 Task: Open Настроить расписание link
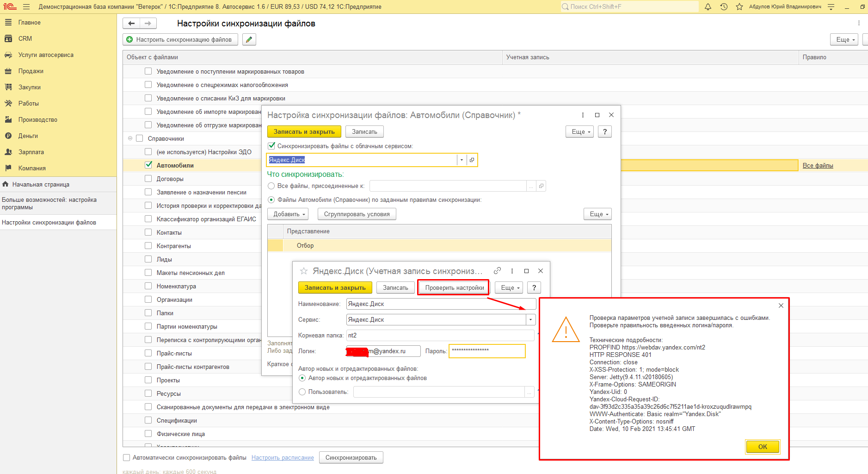click(x=283, y=457)
